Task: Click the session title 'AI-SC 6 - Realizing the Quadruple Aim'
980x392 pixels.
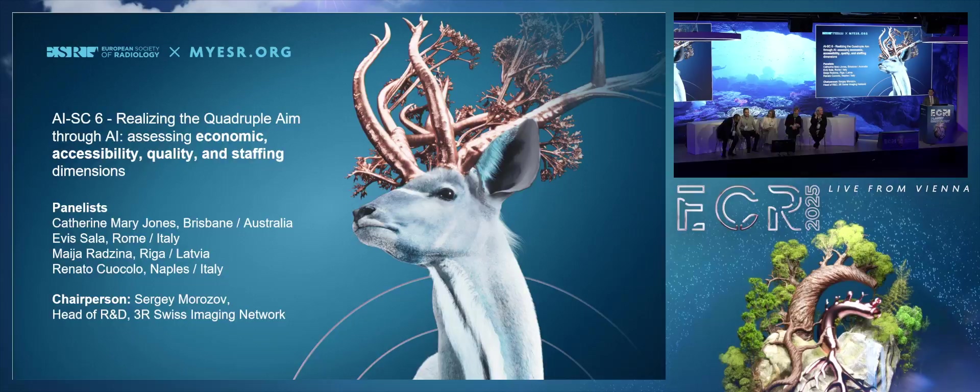Action: 176,118
